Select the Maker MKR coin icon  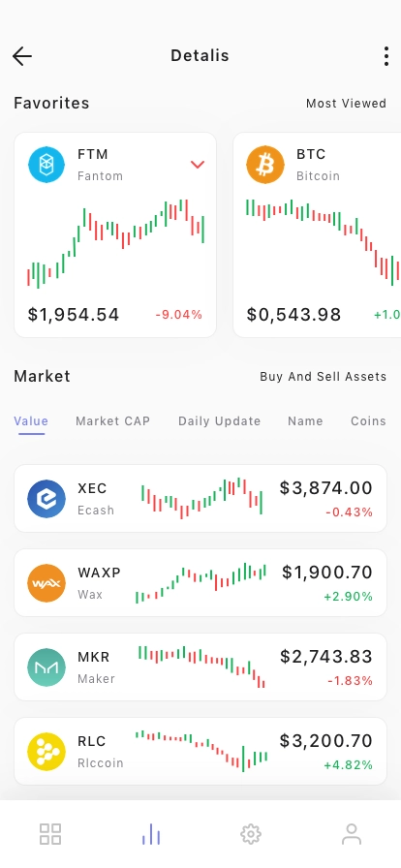point(46,667)
